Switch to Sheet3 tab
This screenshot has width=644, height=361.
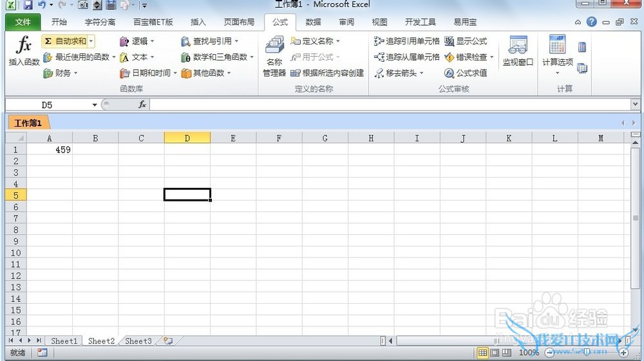tap(138, 341)
